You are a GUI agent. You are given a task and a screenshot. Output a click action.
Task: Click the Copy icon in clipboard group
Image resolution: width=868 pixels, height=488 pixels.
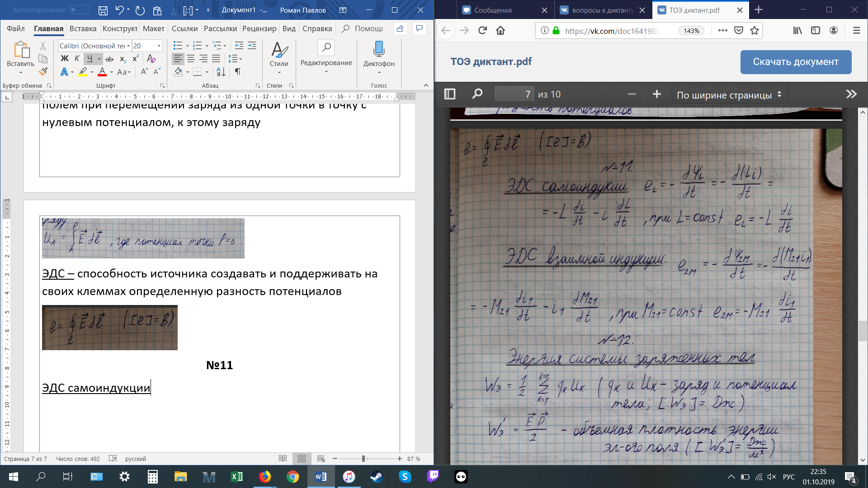tap(43, 59)
